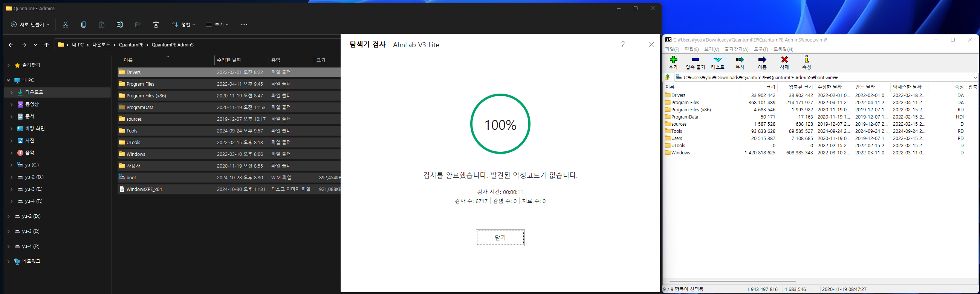Go back with Explorer back arrow

(11, 45)
